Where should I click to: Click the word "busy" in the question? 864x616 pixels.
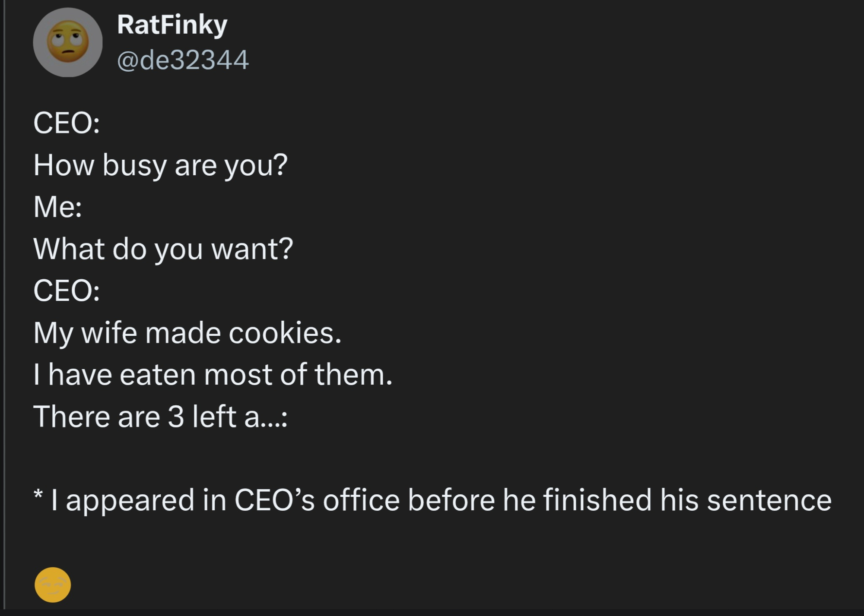coord(134,166)
